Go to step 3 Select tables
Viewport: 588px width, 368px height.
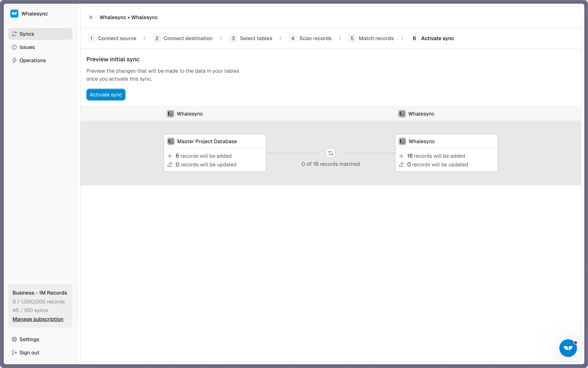coord(251,38)
